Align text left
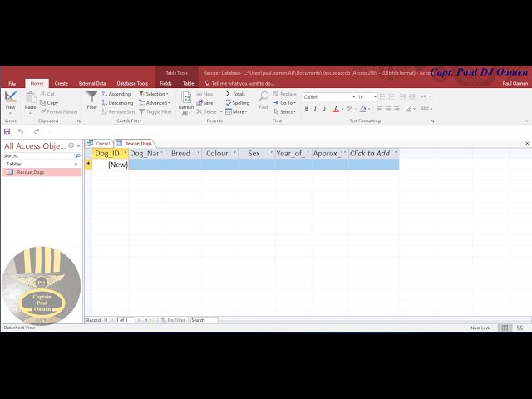The height and width of the screenshot is (399, 532). pyautogui.click(x=379, y=109)
